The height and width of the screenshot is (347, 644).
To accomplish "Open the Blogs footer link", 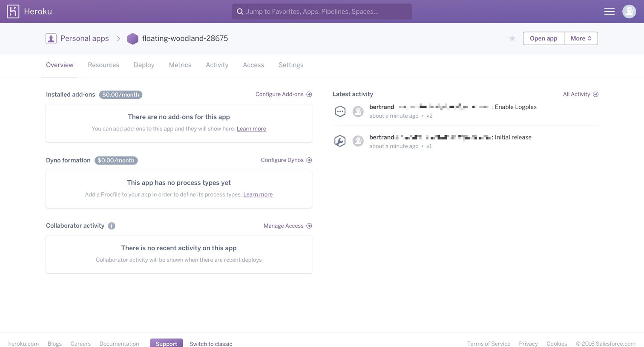I will pyautogui.click(x=55, y=344).
